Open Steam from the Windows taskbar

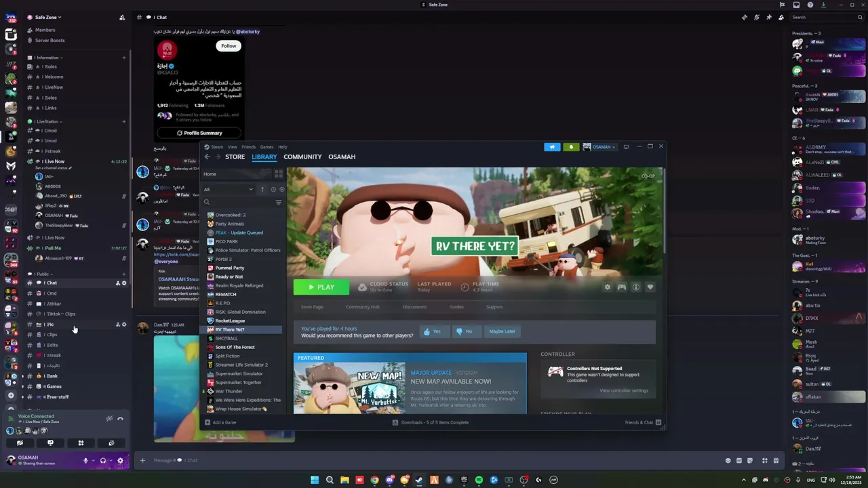point(419,480)
